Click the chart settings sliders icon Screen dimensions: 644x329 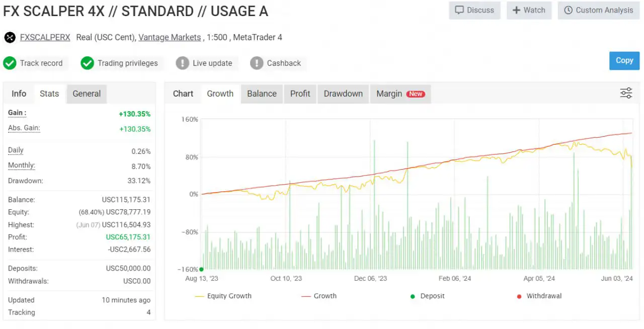point(626,93)
